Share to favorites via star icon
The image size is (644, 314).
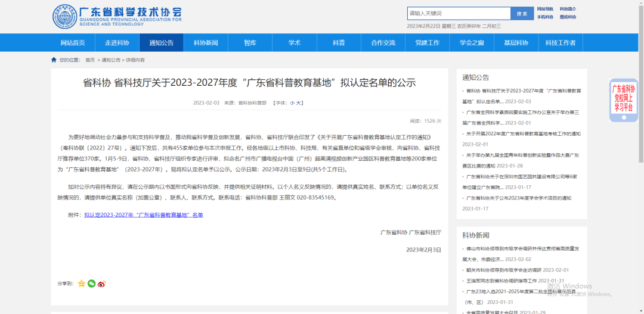pos(81,283)
